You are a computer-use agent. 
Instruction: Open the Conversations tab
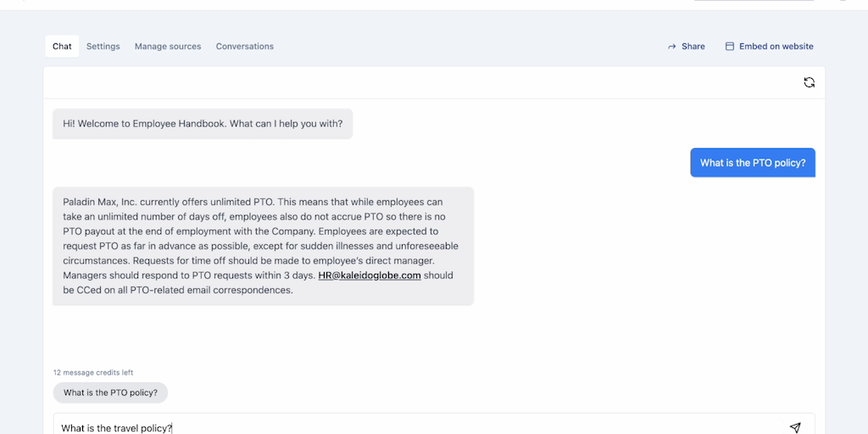coord(245,47)
